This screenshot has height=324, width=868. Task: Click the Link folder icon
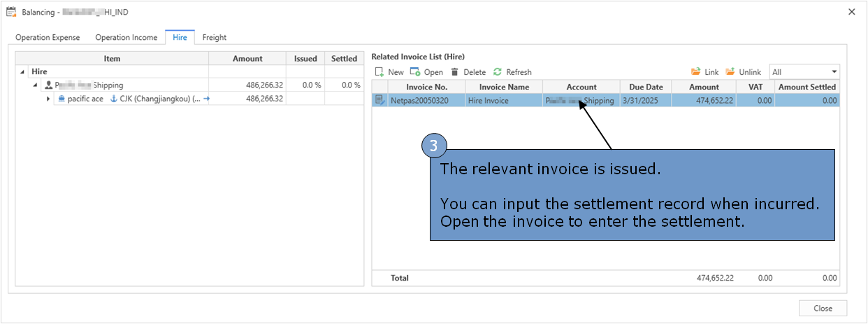pos(695,72)
